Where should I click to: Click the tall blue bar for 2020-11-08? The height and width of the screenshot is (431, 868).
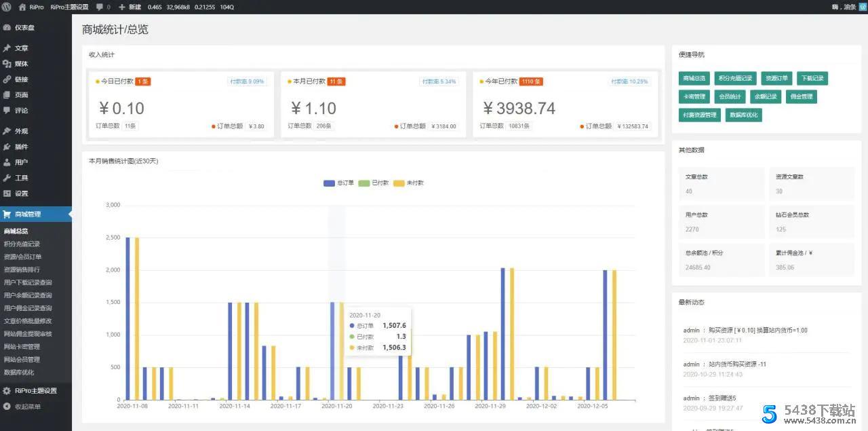(127, 318)
